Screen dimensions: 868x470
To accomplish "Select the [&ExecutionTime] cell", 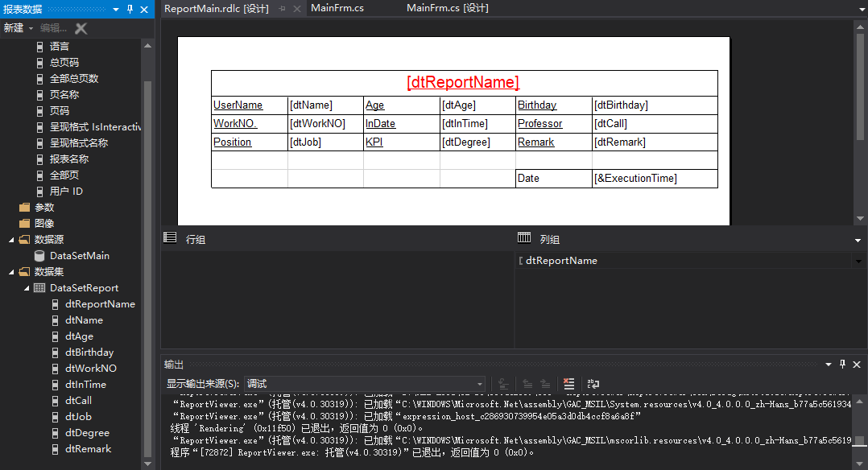I will point(655,178).
